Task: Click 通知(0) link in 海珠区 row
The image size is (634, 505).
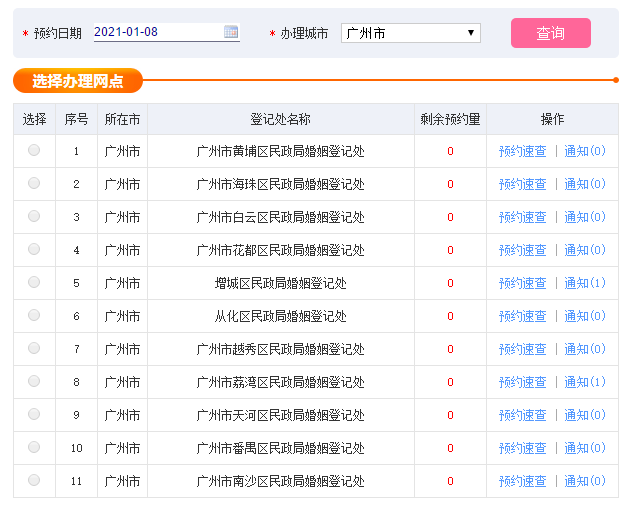Action: click(x=585, y=184)
